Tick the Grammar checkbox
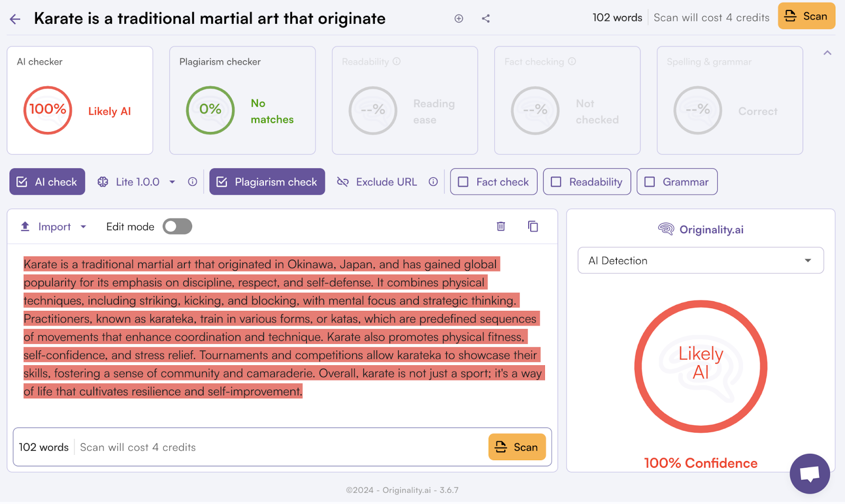This screenshot has height=504, width=845. pyautogui.click(x=650, y=182)
